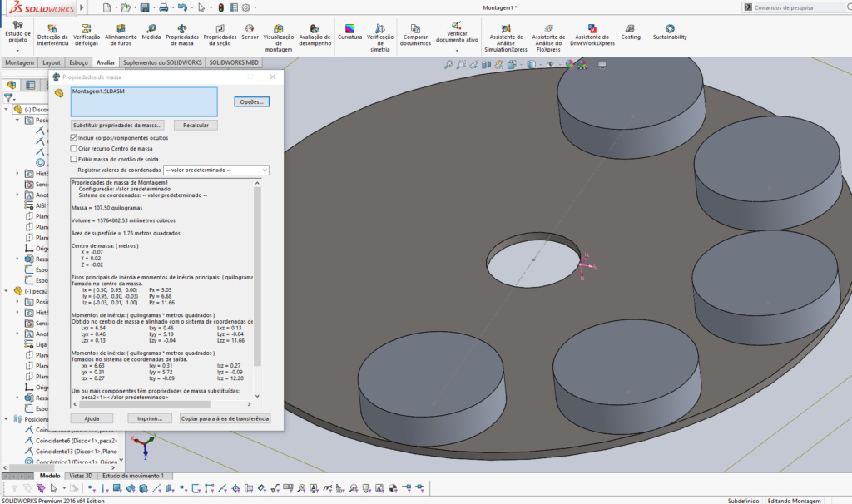
Task: Click the Print icon in quick toolbar
Action: coord(163,7)
